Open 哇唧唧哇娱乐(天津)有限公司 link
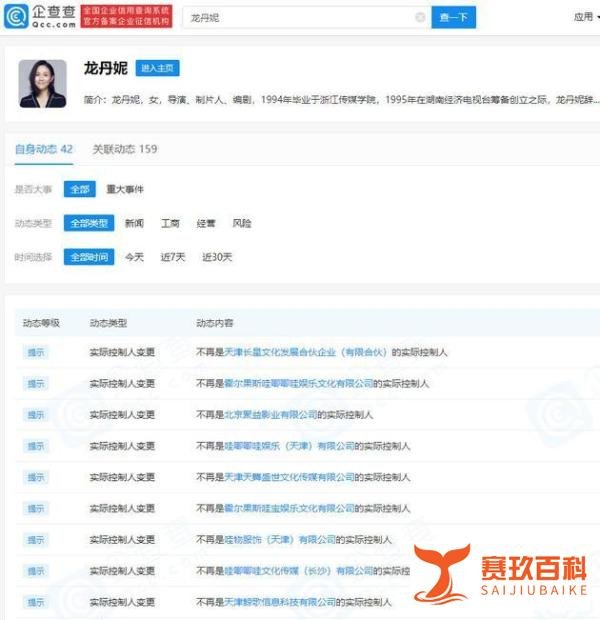The width and height of the screenshot is (600, 620). click(x=289, y=446)
